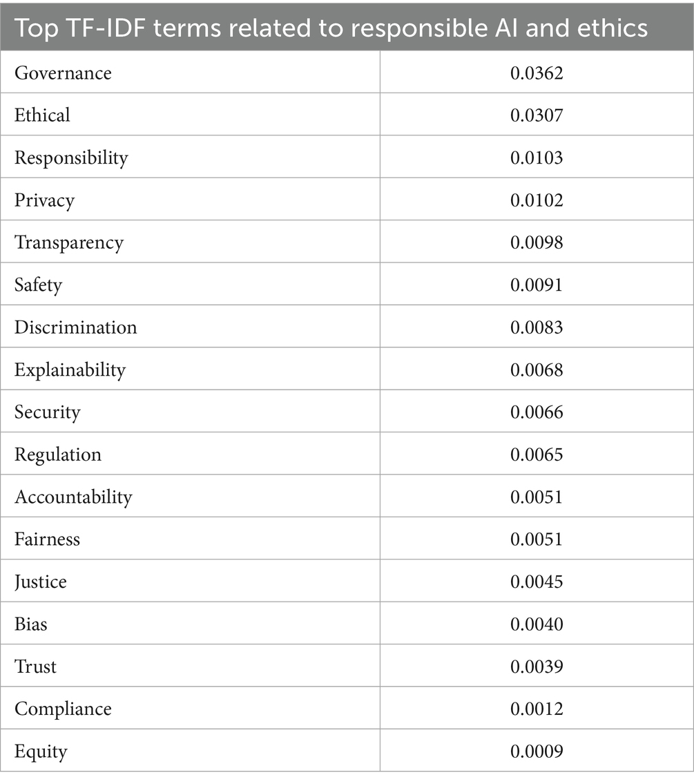The image size is (694, 784).
Task: Click the 0.0098 value cell
Action: tap(537, 242)
